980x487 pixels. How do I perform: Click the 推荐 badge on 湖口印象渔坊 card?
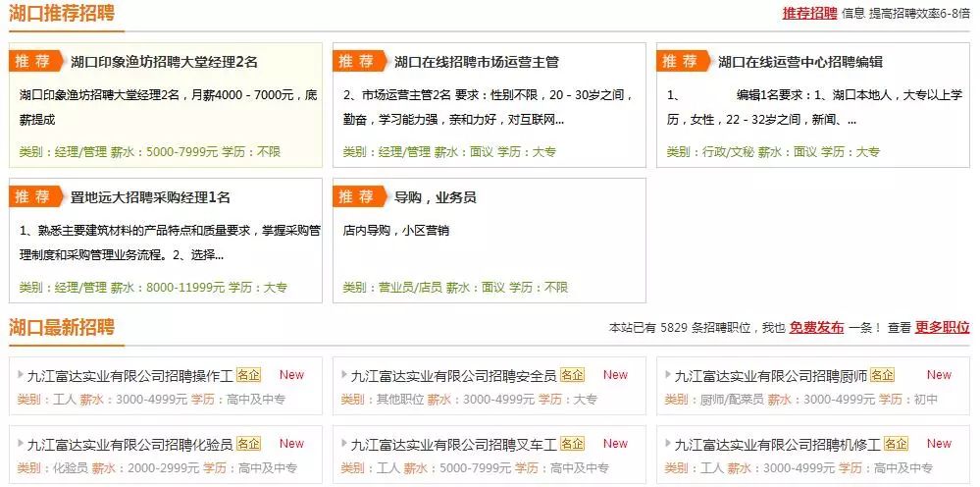click(x=36, y=61)
